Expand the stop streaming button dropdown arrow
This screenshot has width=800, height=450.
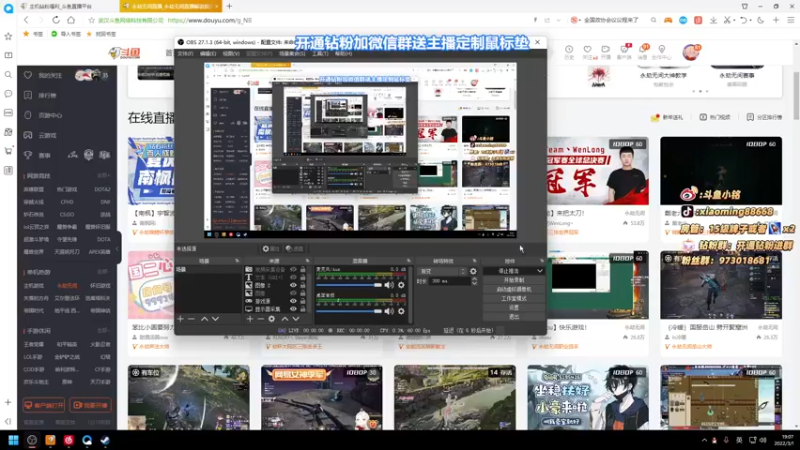[x=540, y=271]
